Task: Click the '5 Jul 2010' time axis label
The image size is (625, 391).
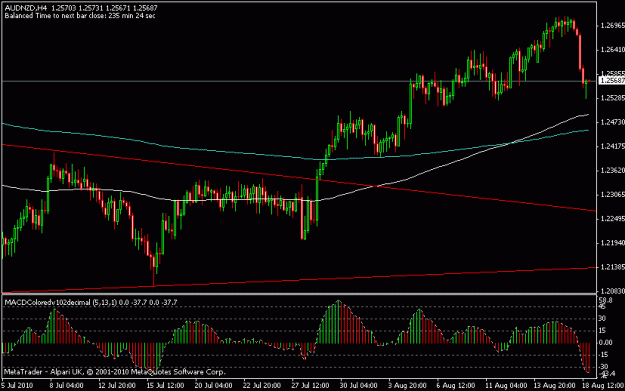Action: click(x=17, y=385)
